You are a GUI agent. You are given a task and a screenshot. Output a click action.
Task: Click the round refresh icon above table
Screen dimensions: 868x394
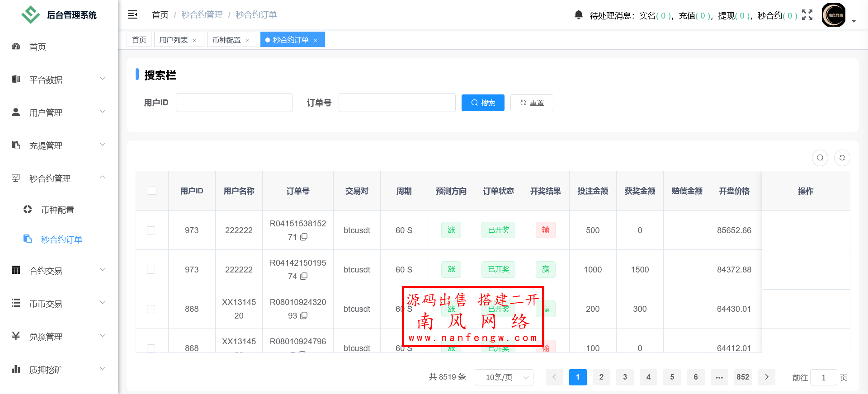(x=842, y=158)
